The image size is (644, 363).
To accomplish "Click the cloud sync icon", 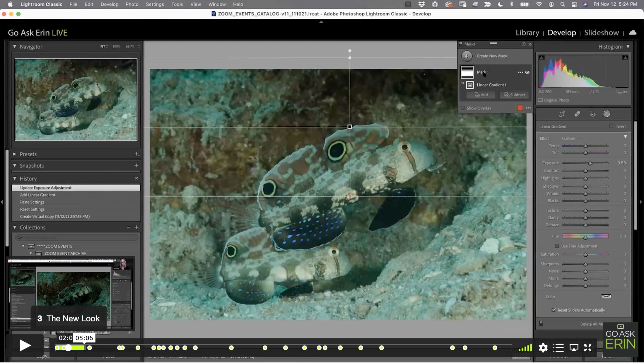I will coord(633,33).
